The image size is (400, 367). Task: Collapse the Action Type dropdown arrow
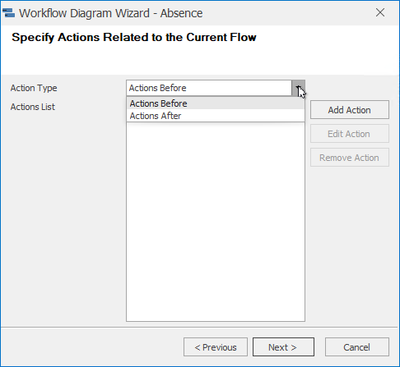tap(298, 88)
